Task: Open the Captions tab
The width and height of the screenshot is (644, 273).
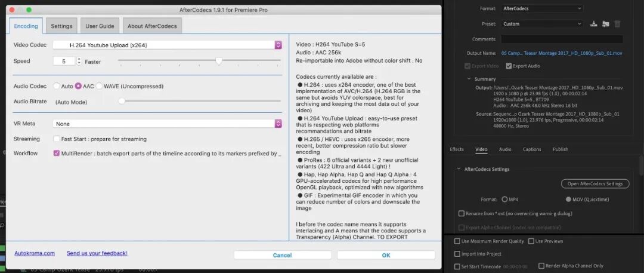Action: pos(532,149)
